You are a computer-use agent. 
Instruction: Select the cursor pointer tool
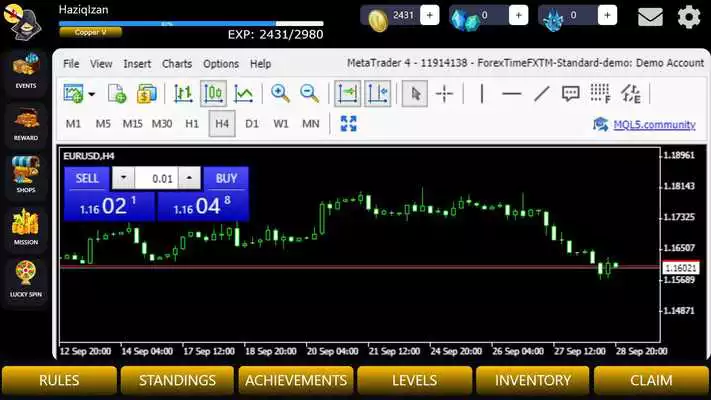[415, 94]
